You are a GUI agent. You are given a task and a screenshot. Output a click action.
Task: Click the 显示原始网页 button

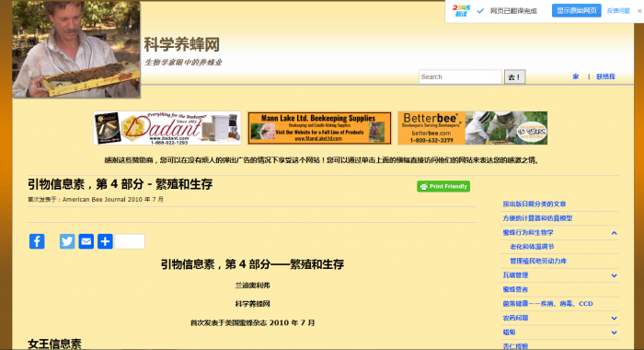(x=576, y=11)
